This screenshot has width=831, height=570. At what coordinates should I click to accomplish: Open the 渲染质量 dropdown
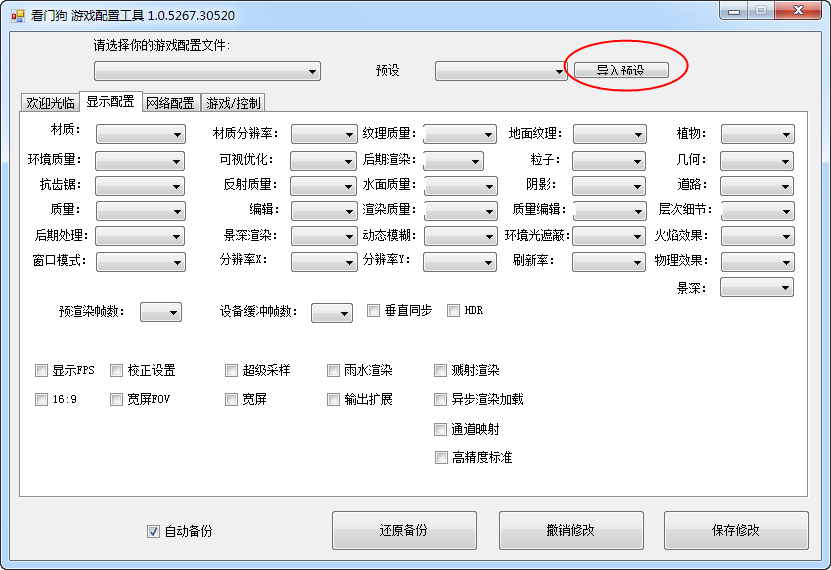[x=461, y=211]
